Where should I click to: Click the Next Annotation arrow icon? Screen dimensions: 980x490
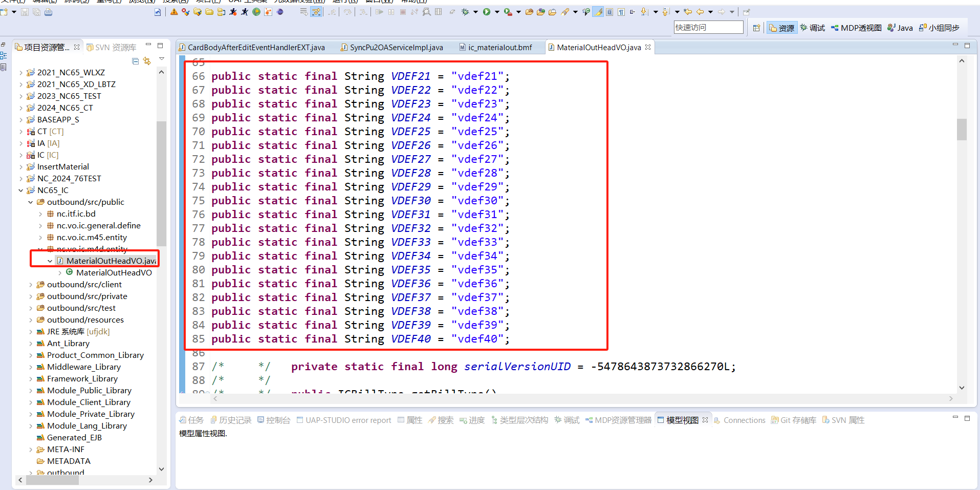tap(644, 12)
